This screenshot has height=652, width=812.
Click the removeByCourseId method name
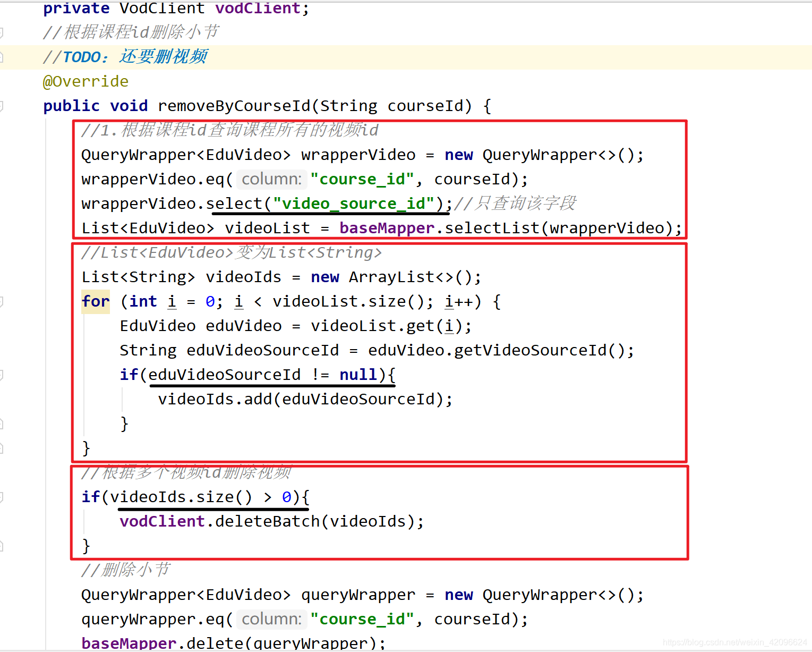pos(234,106)
